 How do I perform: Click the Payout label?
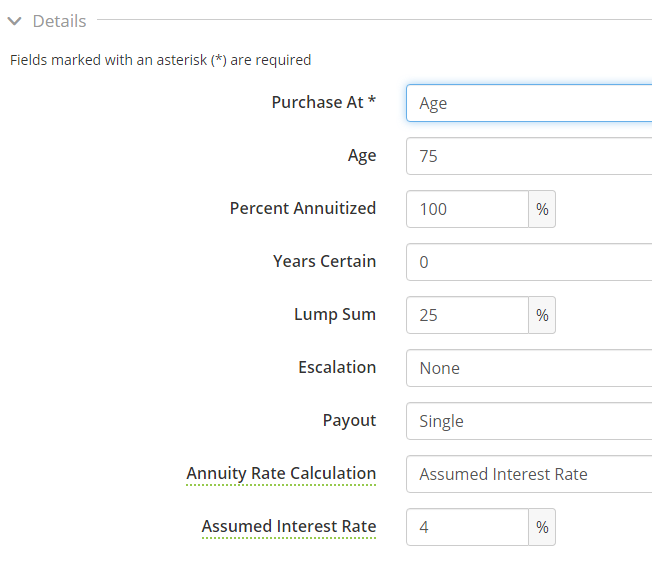pyautogui.click(x=349, y=420)
